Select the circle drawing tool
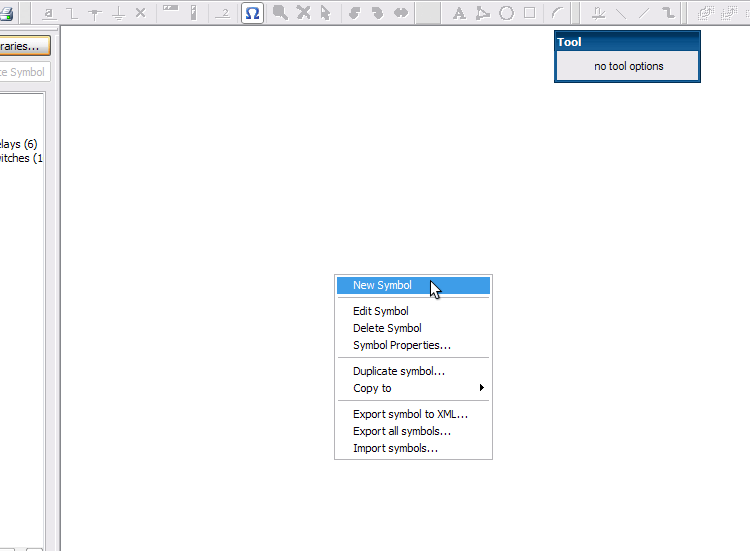 [x=506, y=13]
